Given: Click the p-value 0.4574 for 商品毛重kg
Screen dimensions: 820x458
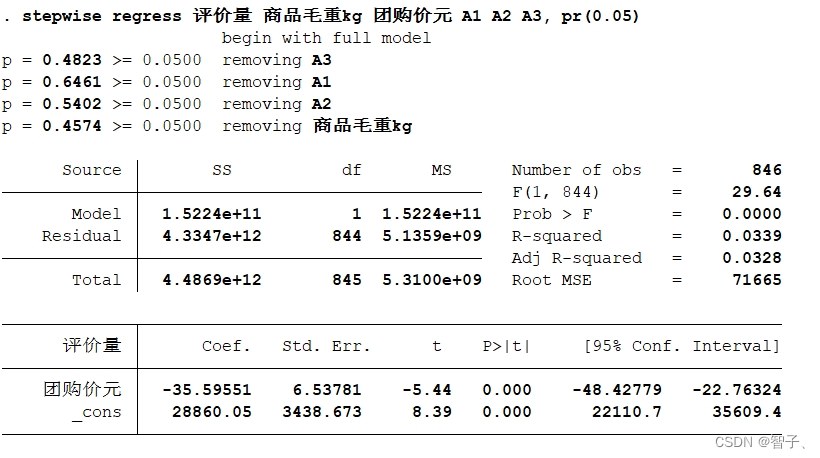Looking at the screenshot, I should (x=72, y=126).
